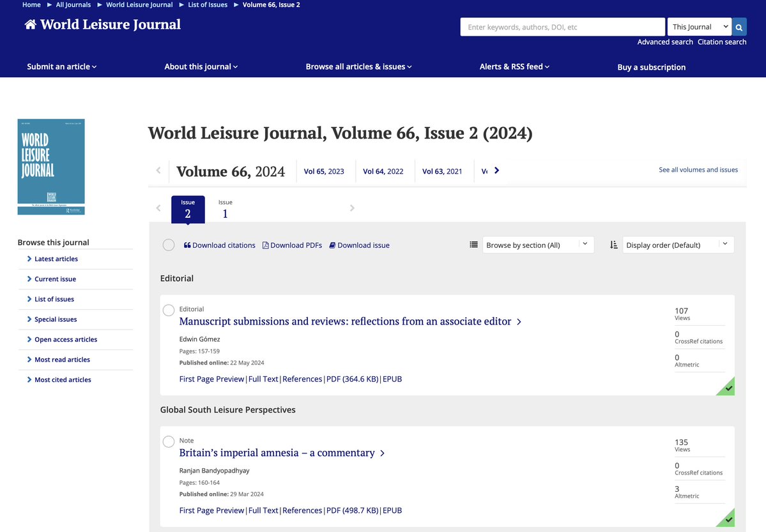Open Current issue in sidebar
The width and height of the screenshot is (766, 532).
pos(55,279)
